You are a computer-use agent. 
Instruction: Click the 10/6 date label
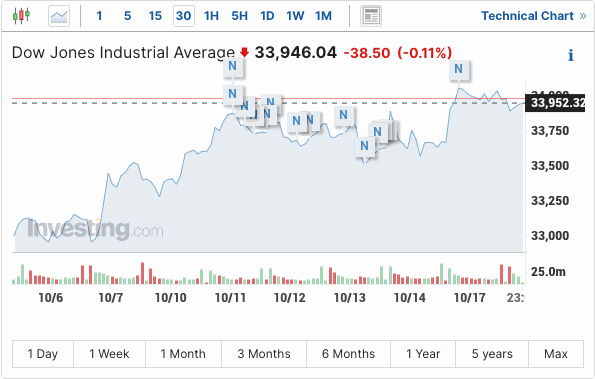point(50,298)
